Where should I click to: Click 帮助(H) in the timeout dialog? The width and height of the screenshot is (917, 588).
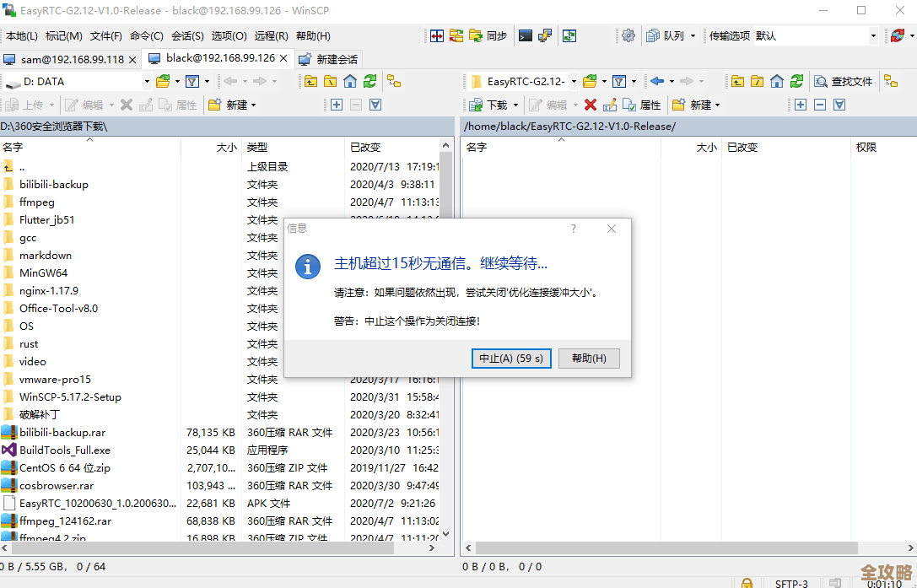(x=589, y=358)
